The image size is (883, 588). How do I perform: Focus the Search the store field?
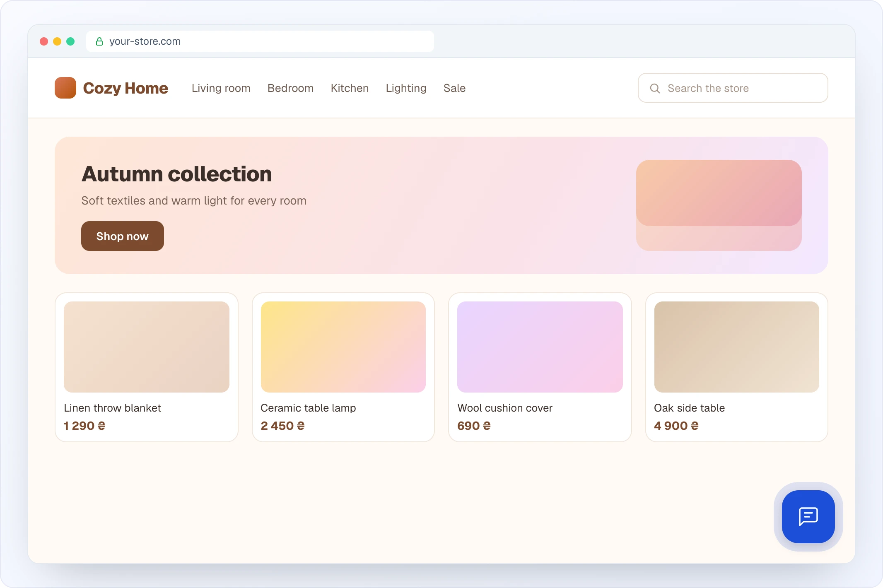733,88
